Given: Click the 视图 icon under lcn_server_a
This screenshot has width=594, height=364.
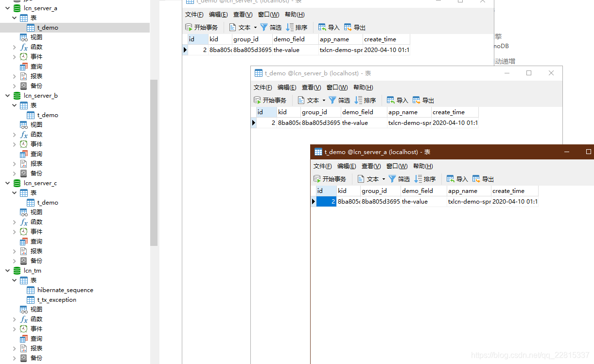Looking at the screenshot, I should (x=23, y=37).
